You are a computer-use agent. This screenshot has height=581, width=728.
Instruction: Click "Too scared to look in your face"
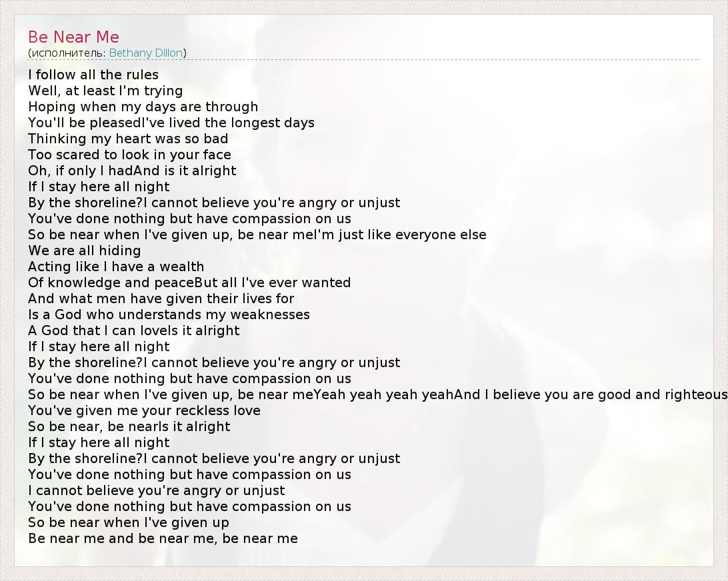129,155
